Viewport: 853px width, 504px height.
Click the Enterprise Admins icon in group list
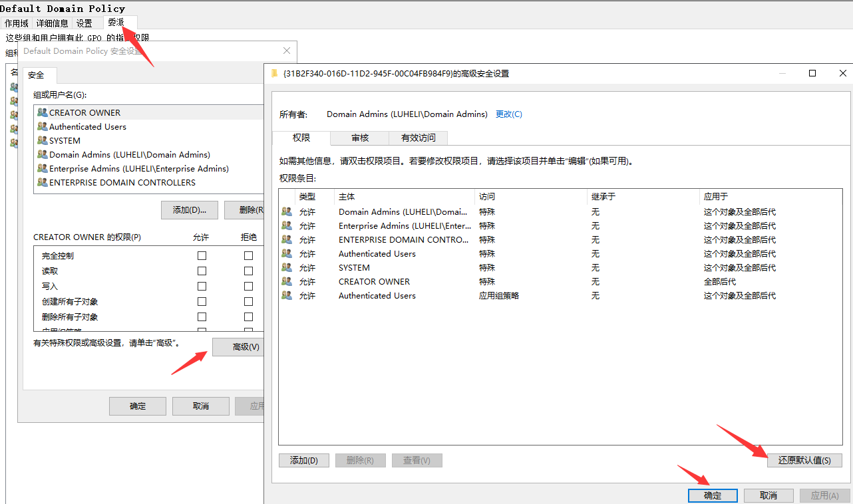point(43,168)
